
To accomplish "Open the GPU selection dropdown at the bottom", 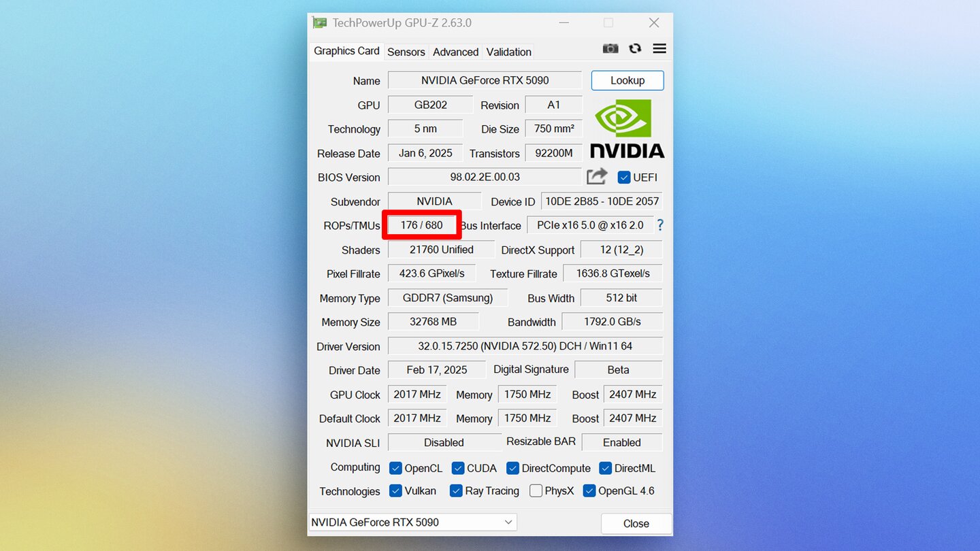I will 508,522.
